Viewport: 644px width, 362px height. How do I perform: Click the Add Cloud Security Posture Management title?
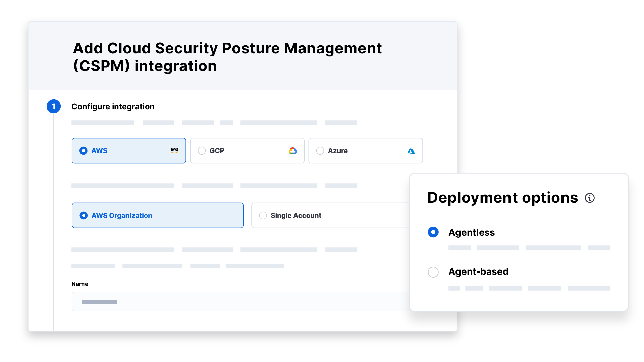[227, 57]
